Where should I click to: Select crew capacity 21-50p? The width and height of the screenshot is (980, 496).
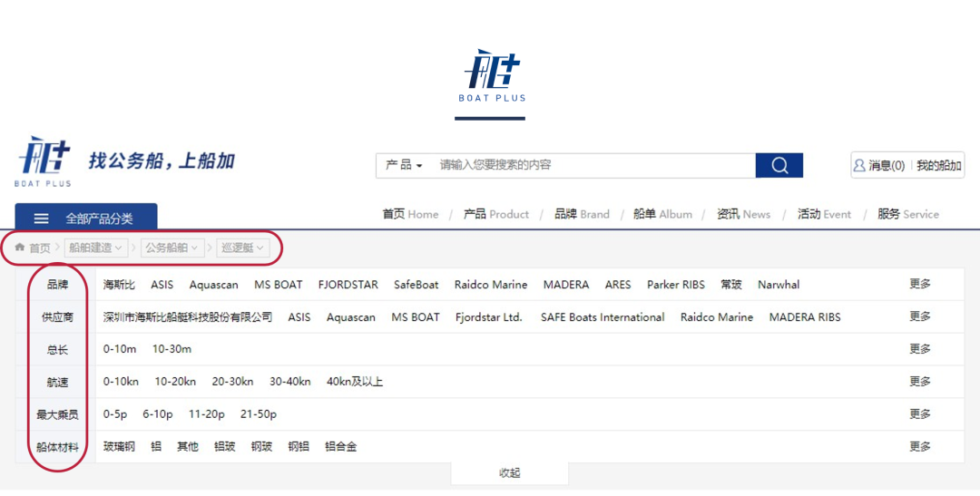[x=259, y=414]
